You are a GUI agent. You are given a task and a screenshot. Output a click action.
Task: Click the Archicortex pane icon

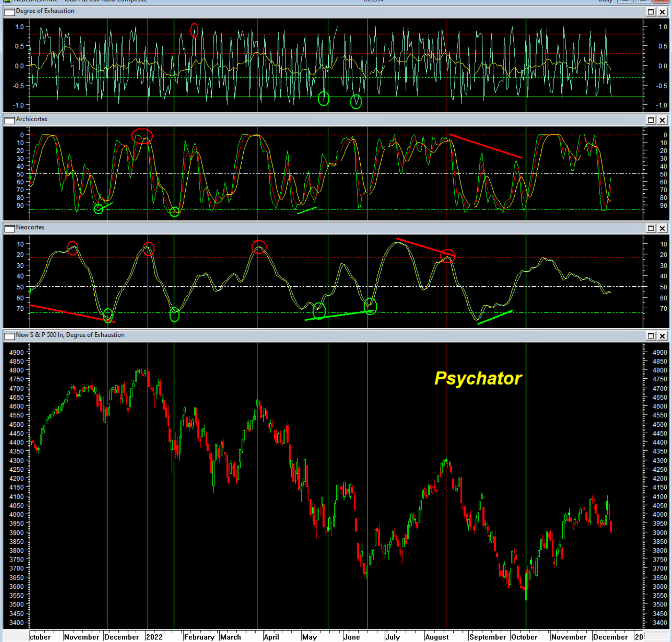coord(10,120)
